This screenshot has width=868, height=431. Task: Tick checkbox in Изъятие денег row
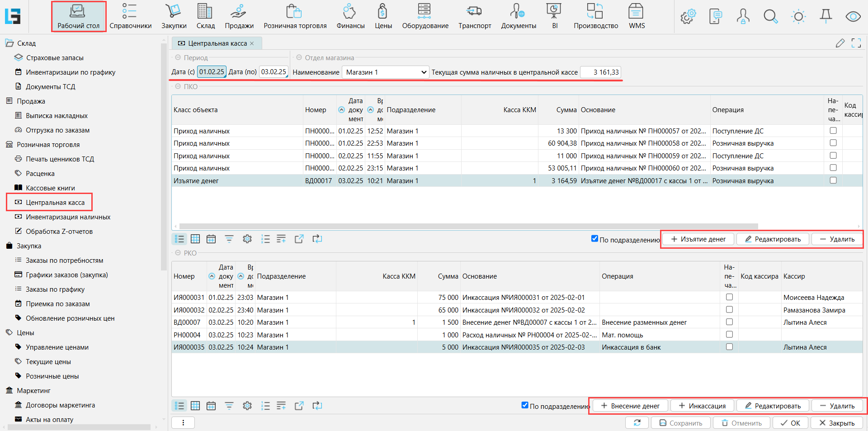pos(833,180)
